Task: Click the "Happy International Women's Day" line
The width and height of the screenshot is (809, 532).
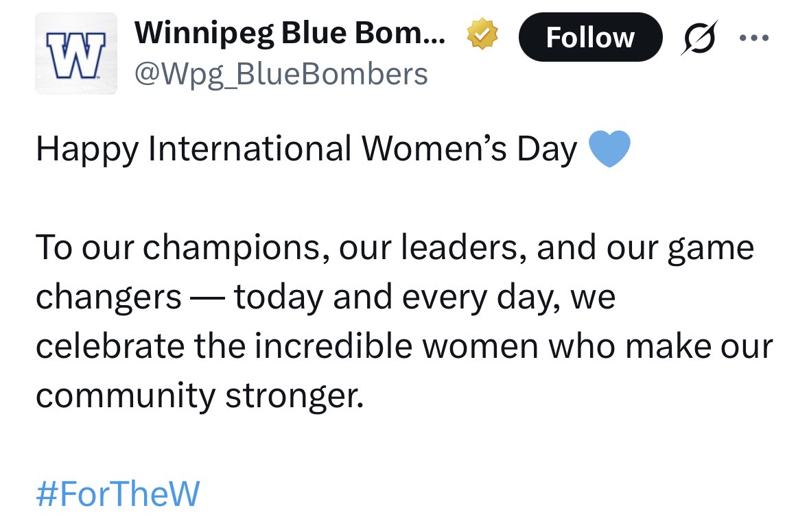Action: [x=306, y=149]
